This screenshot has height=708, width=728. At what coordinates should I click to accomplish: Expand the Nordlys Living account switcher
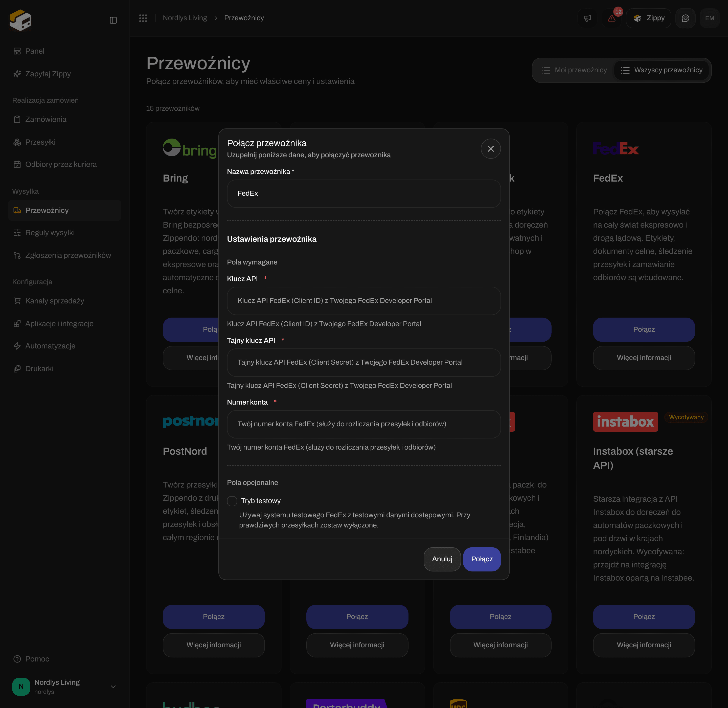click(65, 687)
